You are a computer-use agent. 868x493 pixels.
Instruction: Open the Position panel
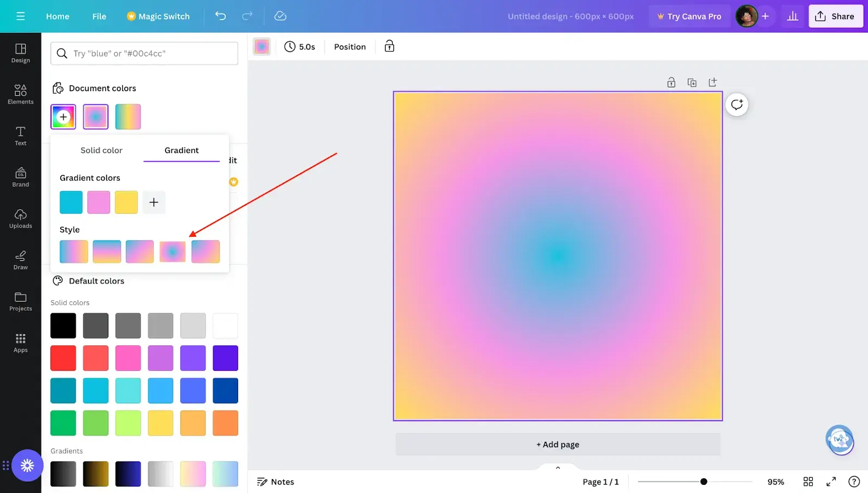350,47
